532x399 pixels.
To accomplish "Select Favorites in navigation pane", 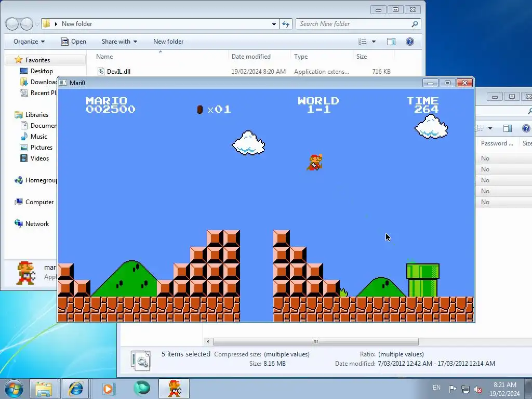I will (37, 60).
